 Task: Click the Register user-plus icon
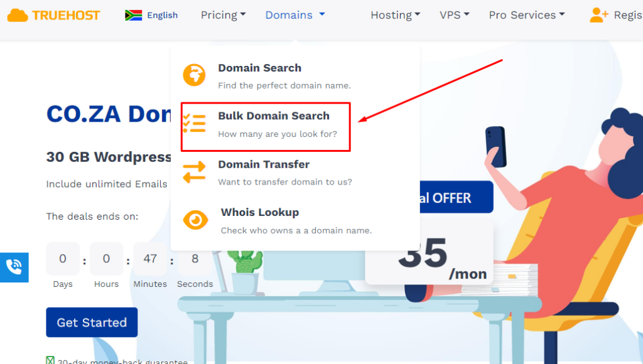598,15
